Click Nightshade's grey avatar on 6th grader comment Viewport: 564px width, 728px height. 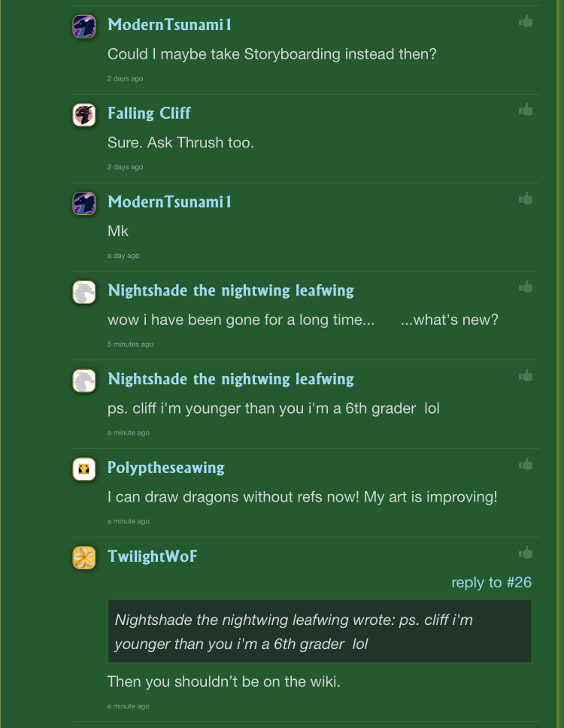(x=84, y=381)
